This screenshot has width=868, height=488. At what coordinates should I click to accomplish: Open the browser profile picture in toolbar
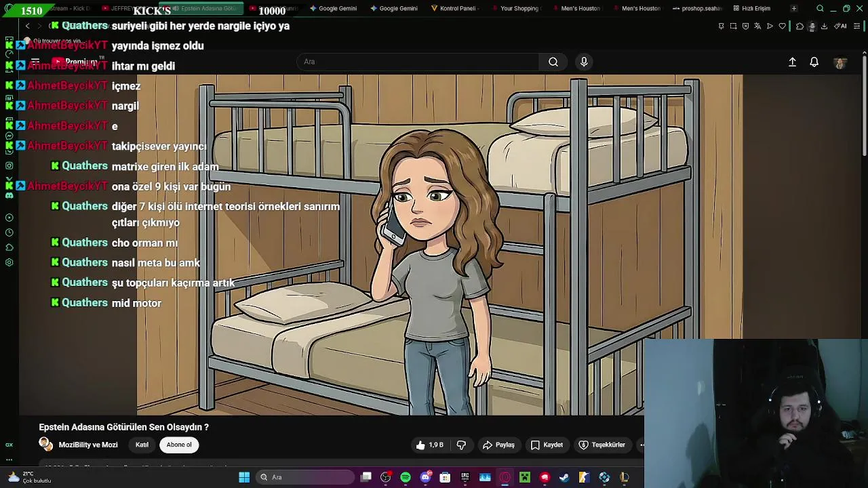point(812,26)
